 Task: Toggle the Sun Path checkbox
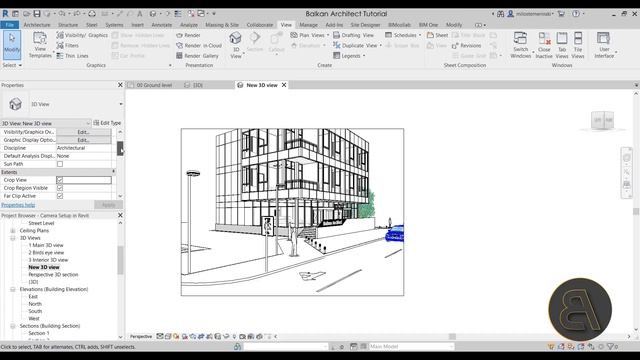pos(60,164)
